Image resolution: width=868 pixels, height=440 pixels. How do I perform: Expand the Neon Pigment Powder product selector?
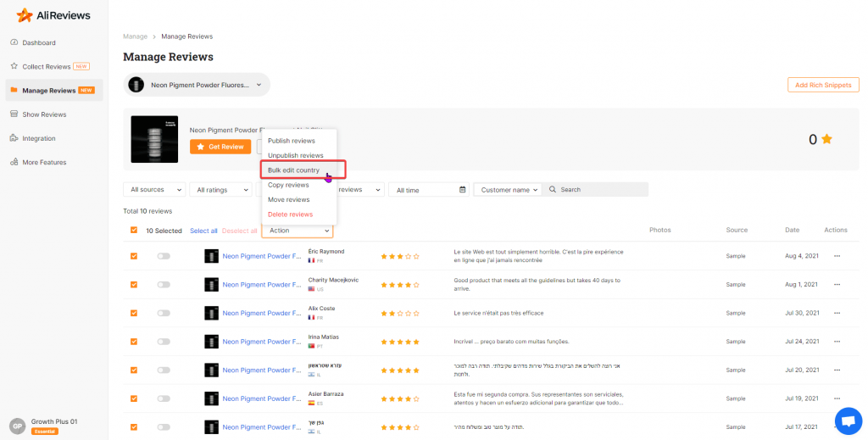coord(197,85)
